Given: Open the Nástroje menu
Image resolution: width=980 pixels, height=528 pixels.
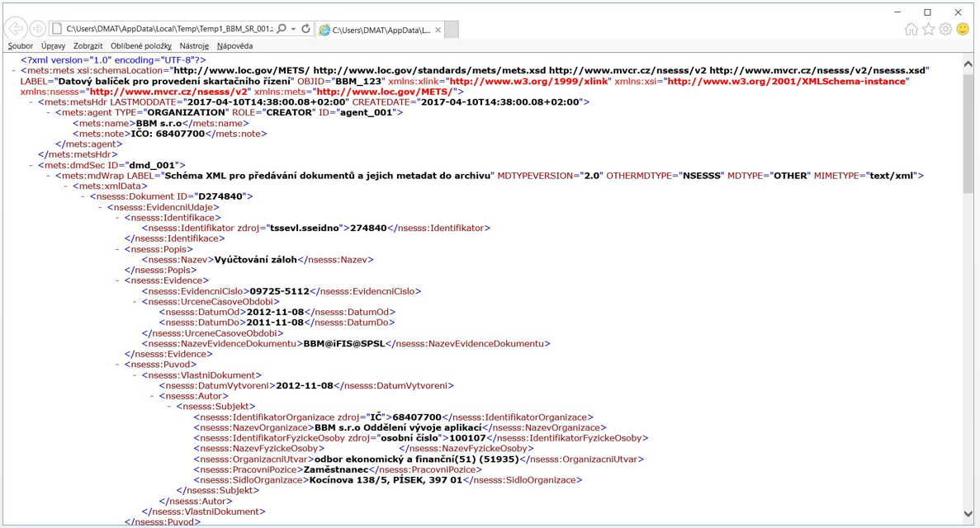Looking at the screenshot, I should tap(194, 46).
